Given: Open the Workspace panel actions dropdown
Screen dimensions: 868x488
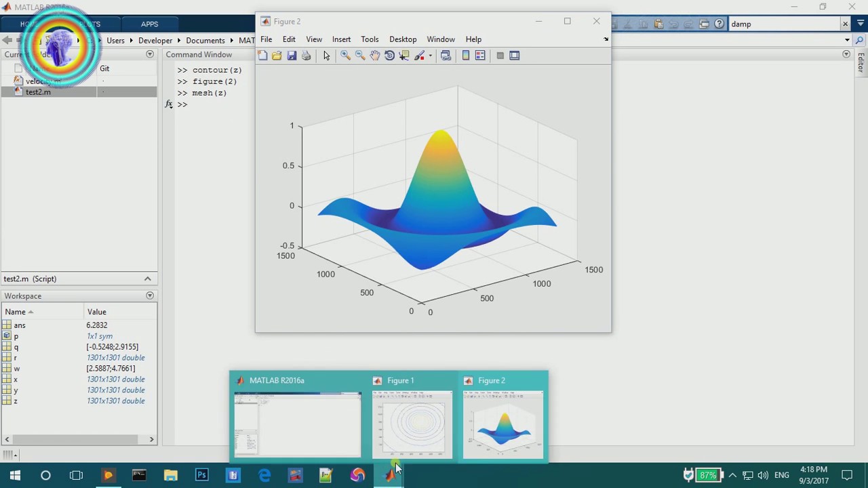Looking at the screenshot, I should (150, 296).
